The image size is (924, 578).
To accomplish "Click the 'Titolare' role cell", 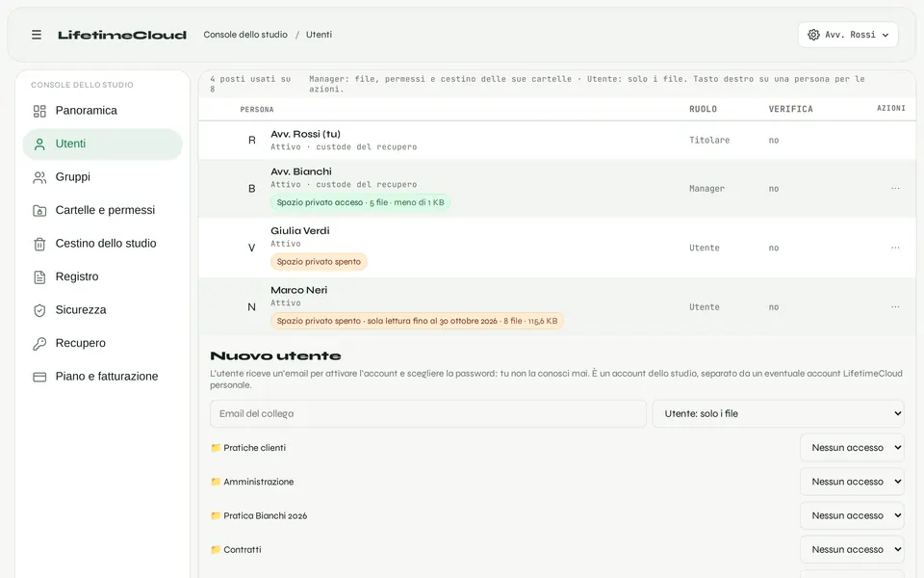I will click(709, 141).
